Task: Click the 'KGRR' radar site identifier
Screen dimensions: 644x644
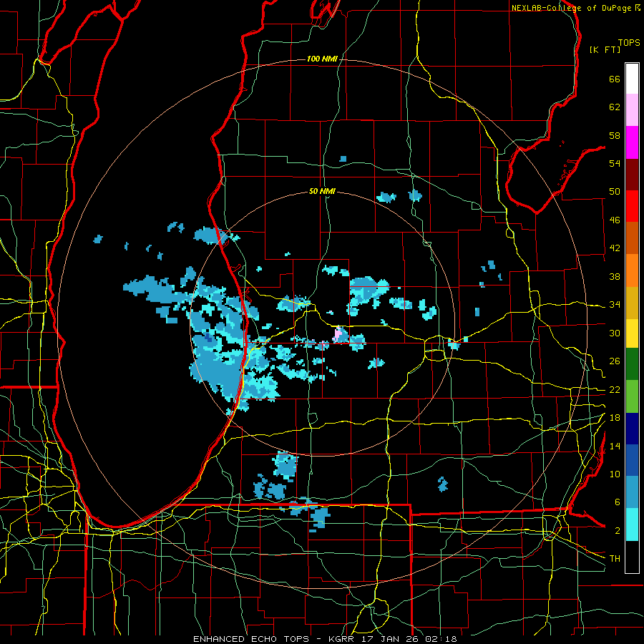Action: (x=341, y=639)
